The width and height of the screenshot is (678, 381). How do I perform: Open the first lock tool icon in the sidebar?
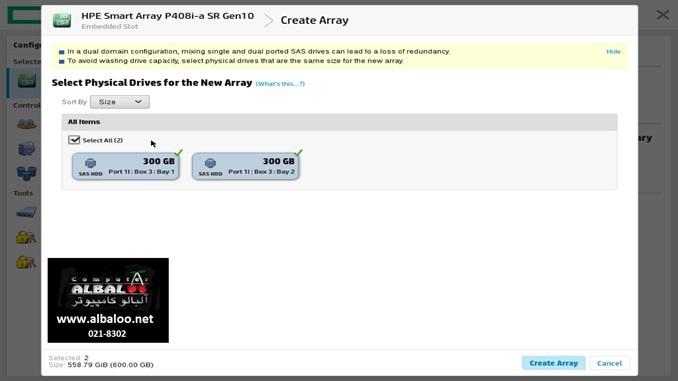26,237
